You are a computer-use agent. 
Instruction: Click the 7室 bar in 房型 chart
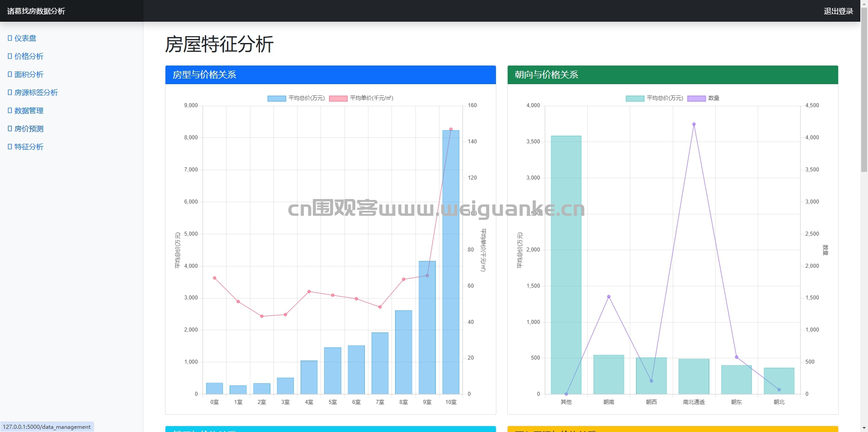click(x=380, y=363)
